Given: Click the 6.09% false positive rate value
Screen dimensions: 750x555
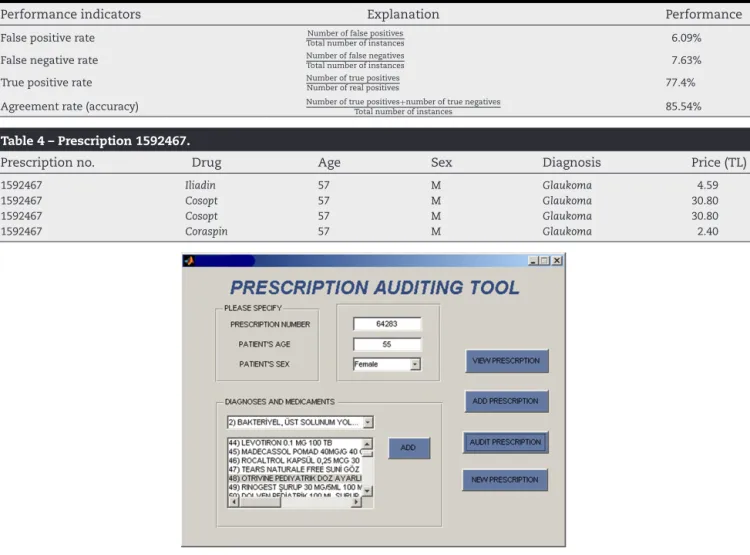Looking at the screenshot, I should (x=686, y=38).
